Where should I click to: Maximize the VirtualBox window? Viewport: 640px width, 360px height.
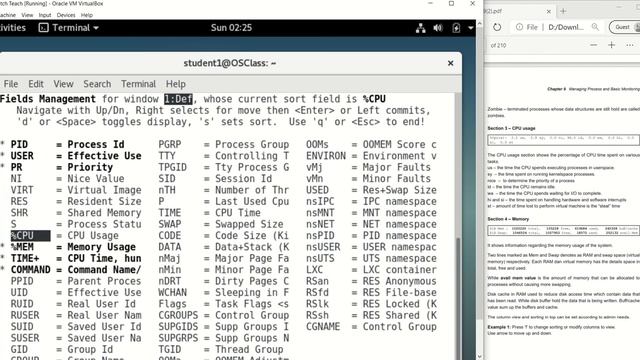point(451,4)
